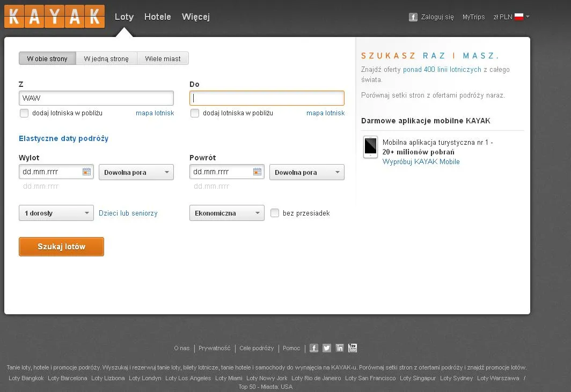Click the Polish flag icon
The width and height of the screenshot is (571, 392).
point(519,17)
